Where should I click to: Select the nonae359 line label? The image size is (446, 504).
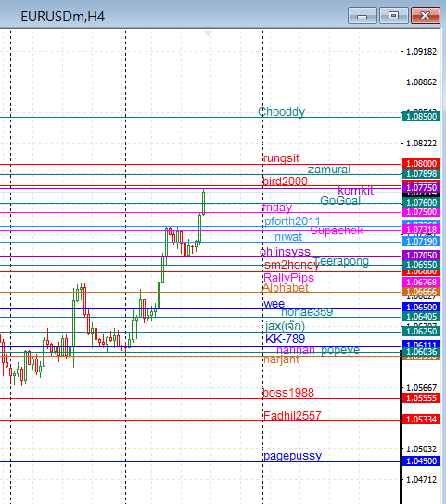[x=307, y=312]
